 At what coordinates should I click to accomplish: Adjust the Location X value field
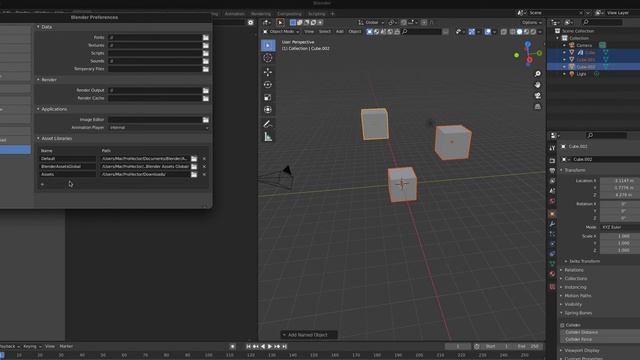(620, 180)
